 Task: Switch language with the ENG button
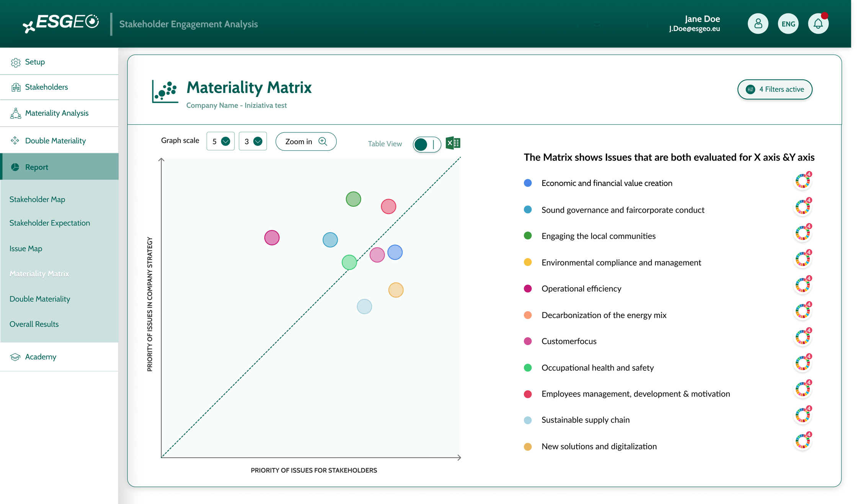click(788, 24)
